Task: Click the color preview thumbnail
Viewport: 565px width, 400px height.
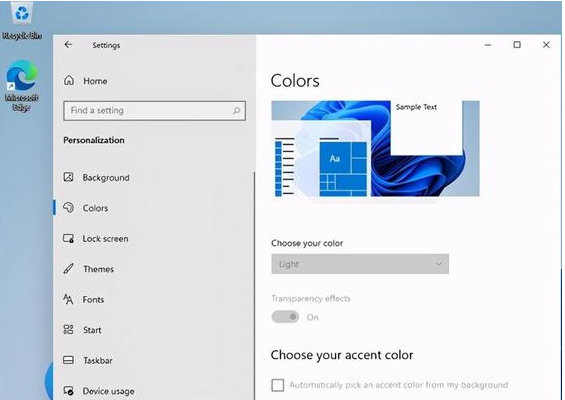Action: pos(375,148)
